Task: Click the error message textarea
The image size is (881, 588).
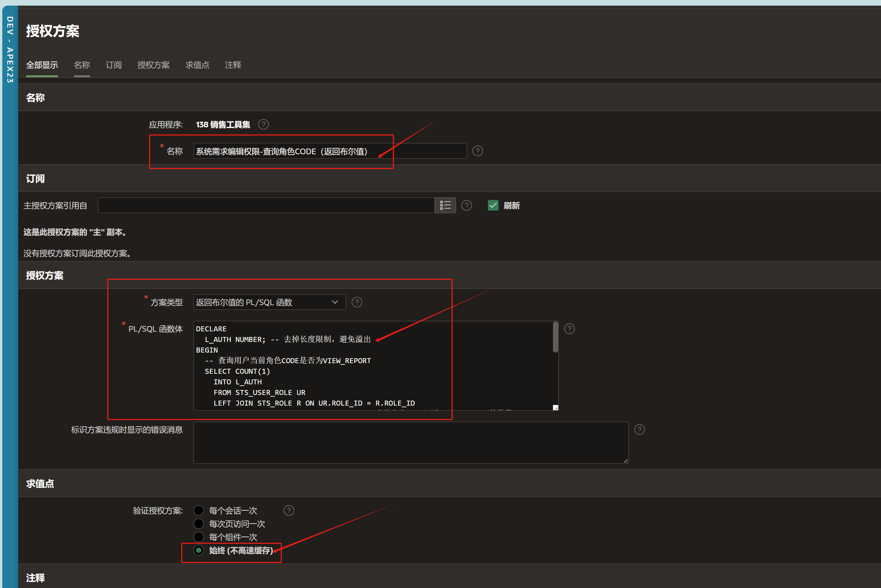Action: tap(410, 442)
